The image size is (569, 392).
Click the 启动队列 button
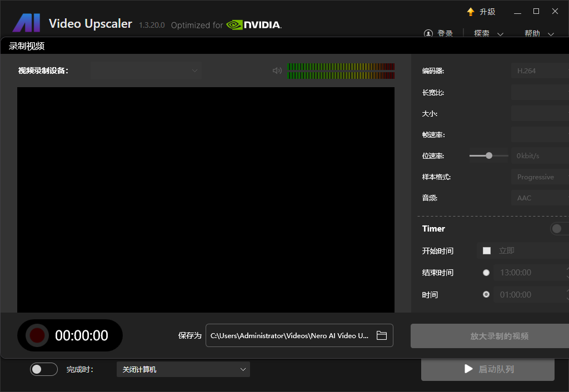[488, 369]
